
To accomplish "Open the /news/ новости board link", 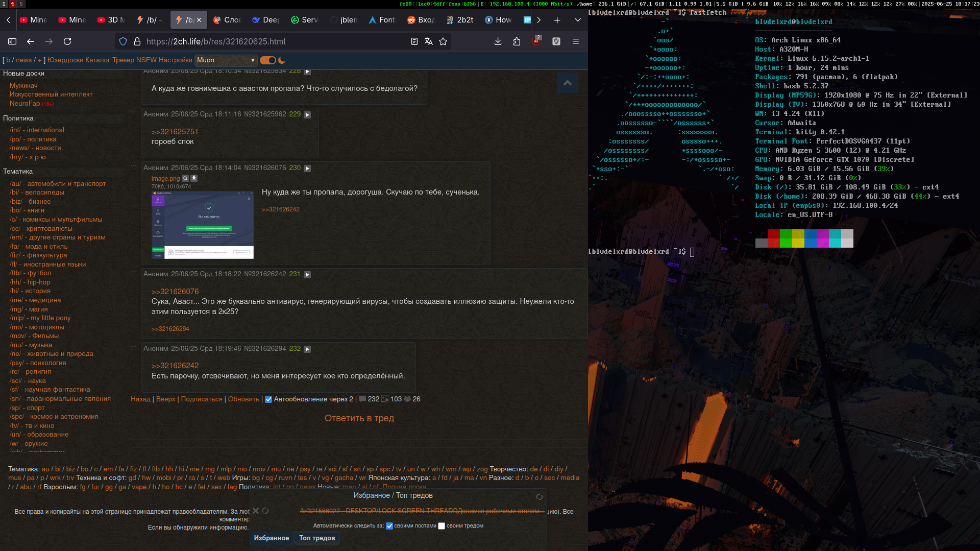I will [x=35, y=148].
